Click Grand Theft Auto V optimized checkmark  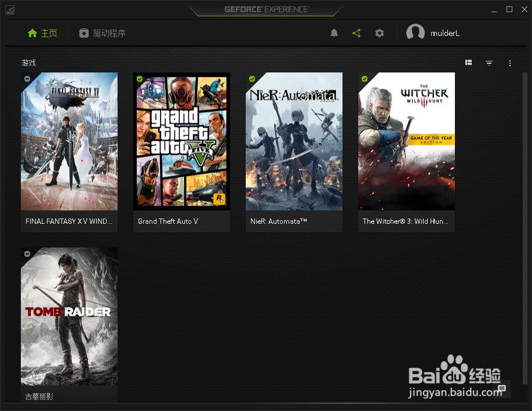pyautogui.click(x=140, y=79)
